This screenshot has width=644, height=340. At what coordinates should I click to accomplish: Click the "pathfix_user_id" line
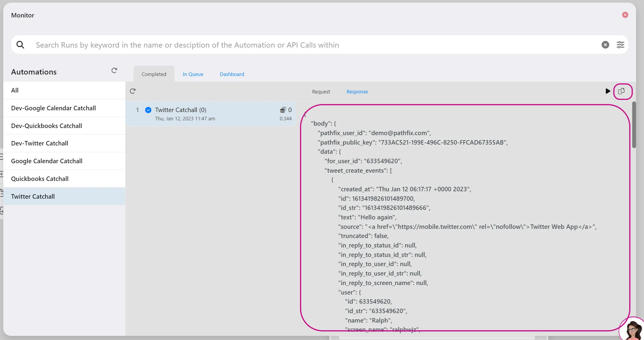pos(374,133)
